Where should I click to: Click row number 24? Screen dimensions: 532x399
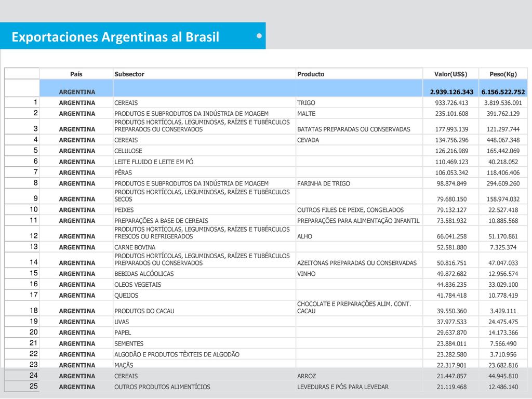click(x=34, y=375)
